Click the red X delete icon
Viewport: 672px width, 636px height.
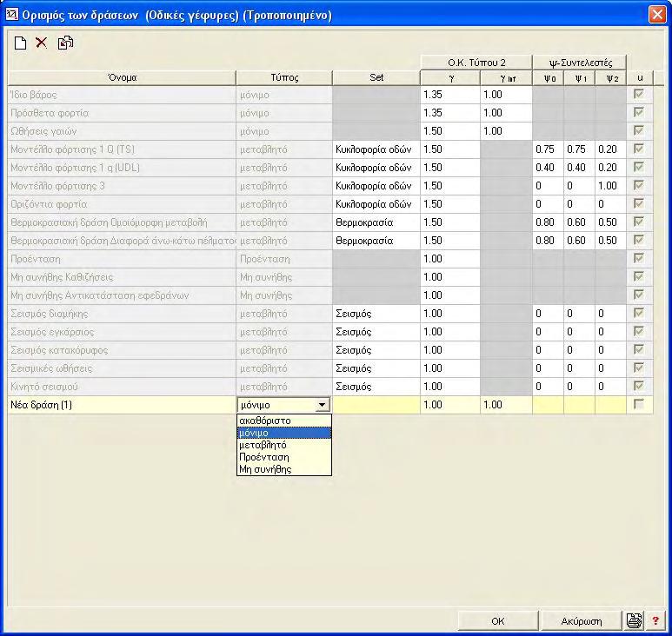(41, 43)
